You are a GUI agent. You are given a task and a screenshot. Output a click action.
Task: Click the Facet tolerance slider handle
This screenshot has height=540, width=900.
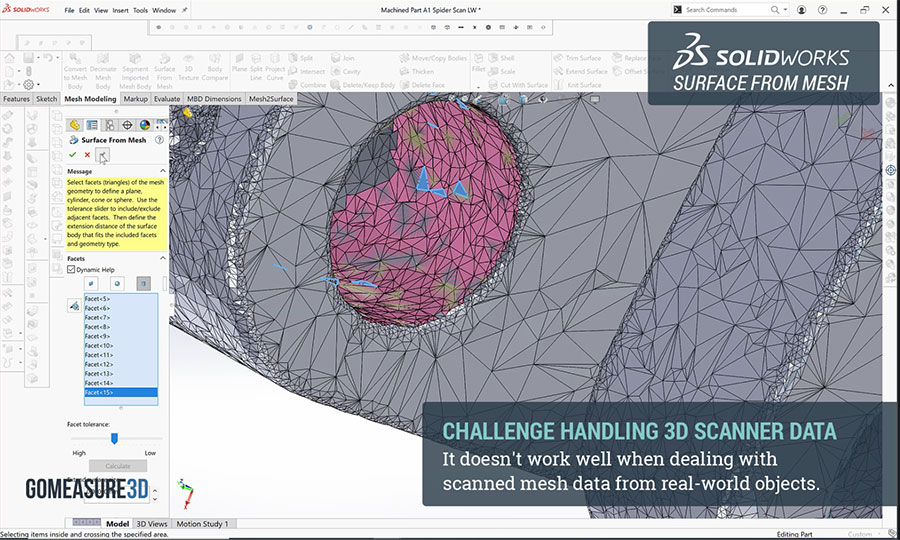click(115, 438)
